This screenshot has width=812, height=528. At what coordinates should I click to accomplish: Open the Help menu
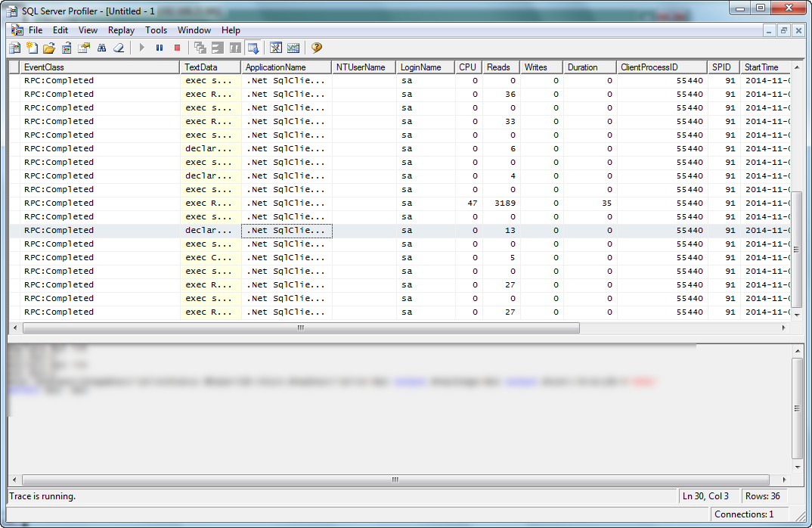[231, 30]
